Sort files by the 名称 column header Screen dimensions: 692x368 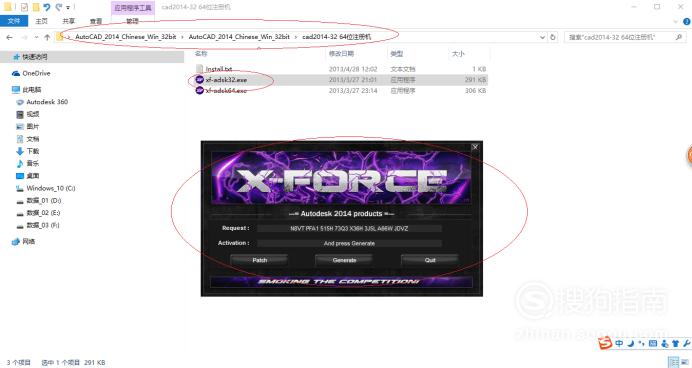click(x=201, y=53)
